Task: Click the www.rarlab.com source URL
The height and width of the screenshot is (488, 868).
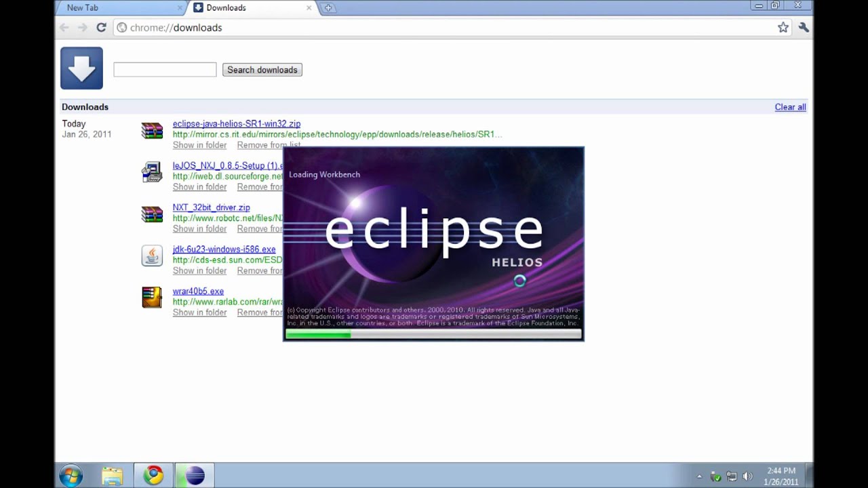Action: click(228, 302)
